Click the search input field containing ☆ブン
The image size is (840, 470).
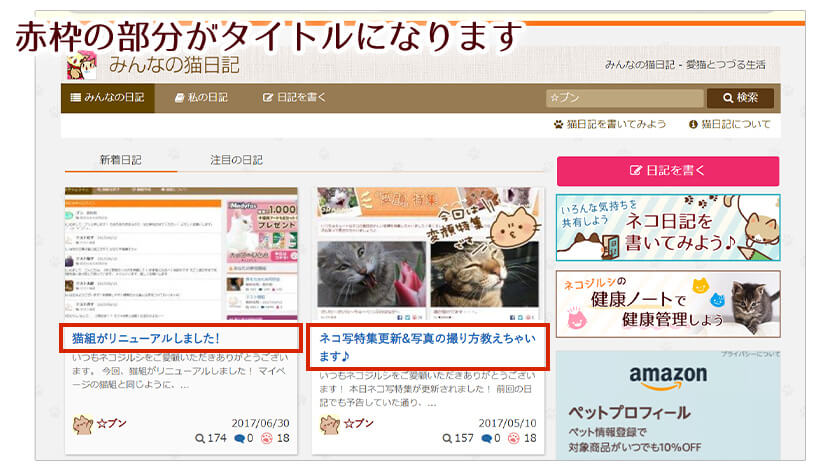623,98
